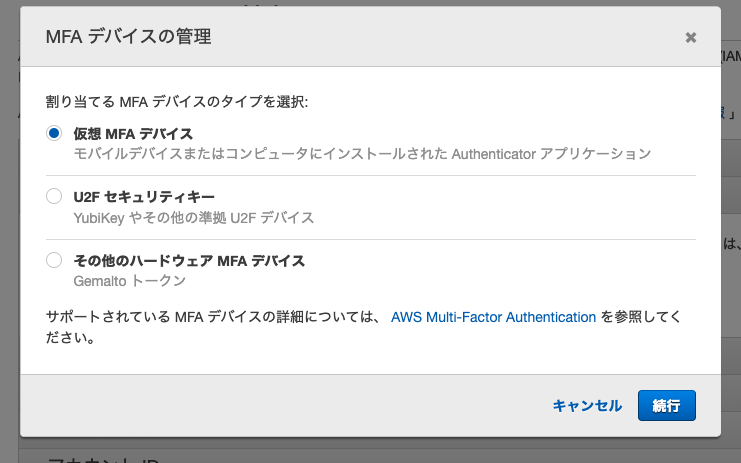Click the 仮想 MFA デバイス bold label
The height and width of the screenshot is (463, 741).
click(x=133, y=133)
